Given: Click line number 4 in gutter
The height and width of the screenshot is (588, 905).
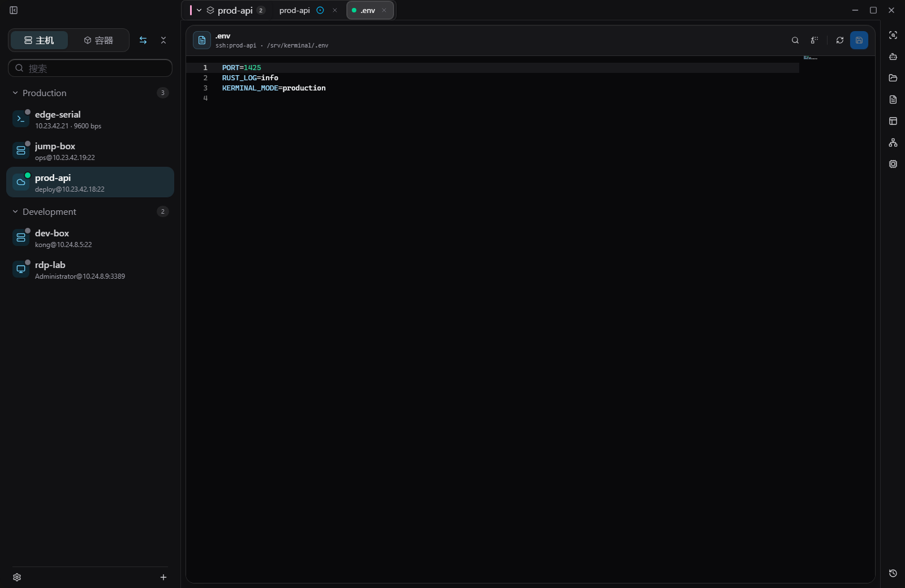Looking at the screenshot, I should click(205, 98).
